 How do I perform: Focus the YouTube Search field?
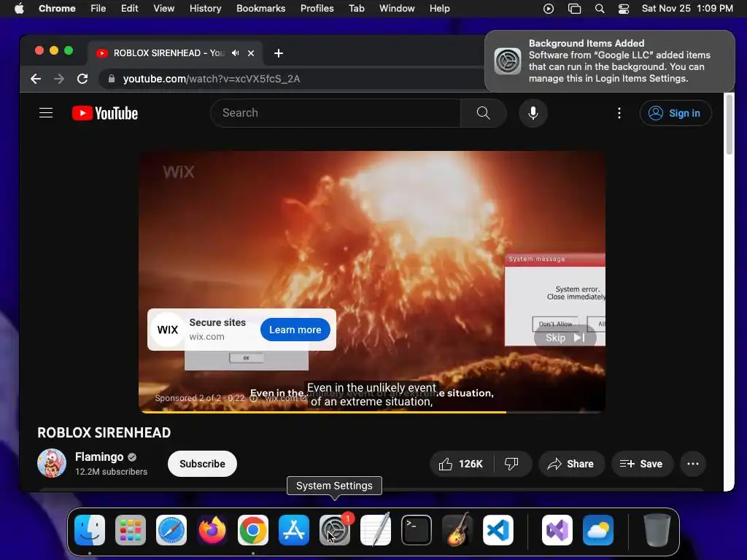(x=336, y=113)
